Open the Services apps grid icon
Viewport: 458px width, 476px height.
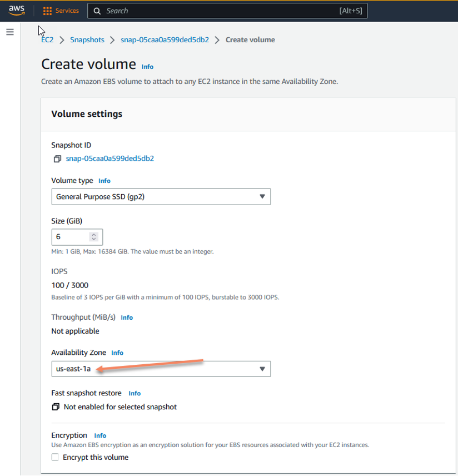pyautogui.click(x=48, y=10)
